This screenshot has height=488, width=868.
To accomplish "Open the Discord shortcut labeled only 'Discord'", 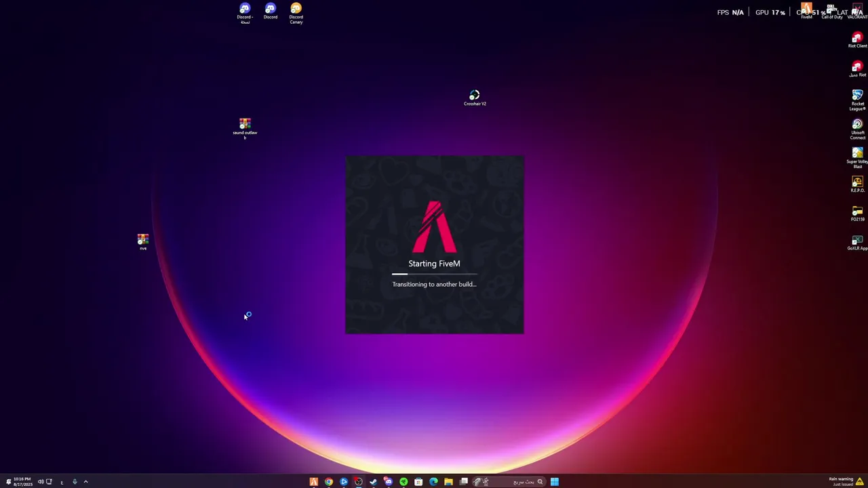I will tap(271, 11).
